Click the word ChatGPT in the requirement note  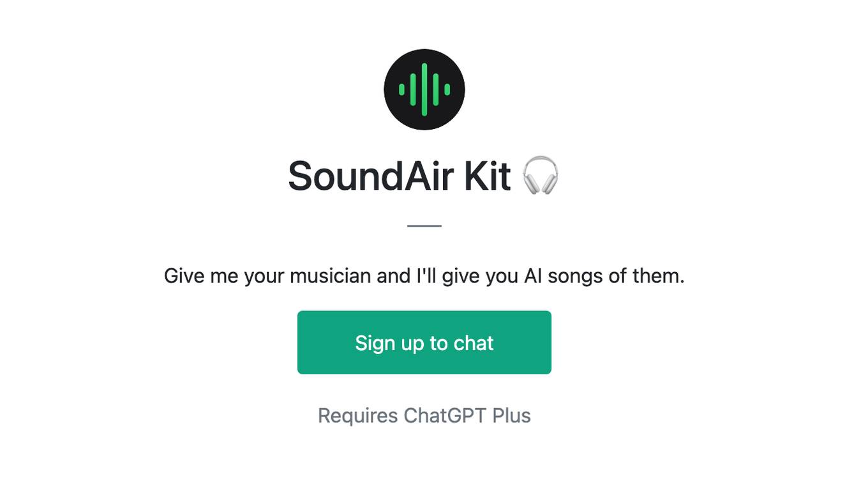click(445, 416)
